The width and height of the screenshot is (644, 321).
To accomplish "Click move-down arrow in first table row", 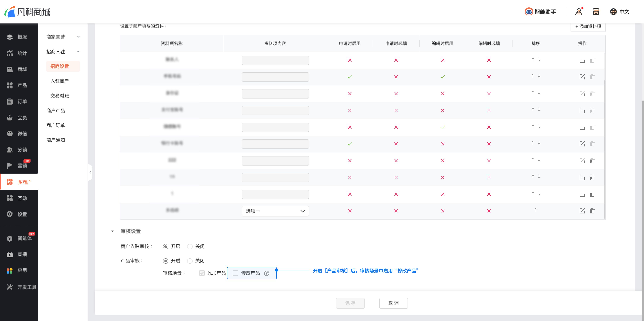I will point(539,59).
